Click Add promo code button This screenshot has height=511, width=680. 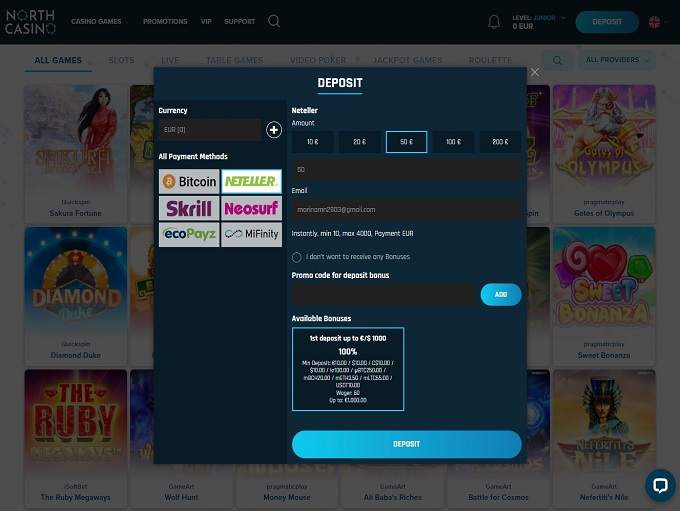click(501, 295)
